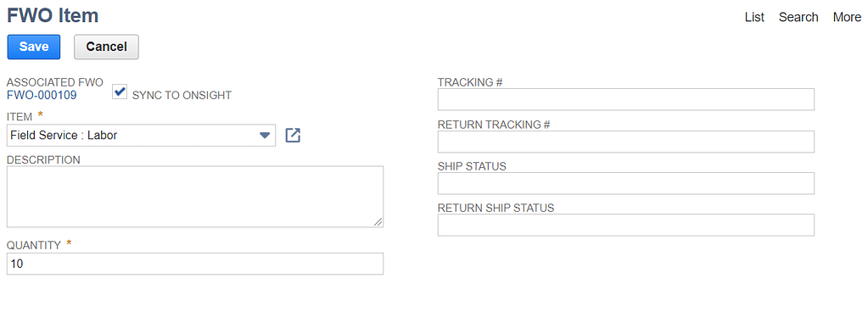Grab the Description box resize handle

[378, 221]
